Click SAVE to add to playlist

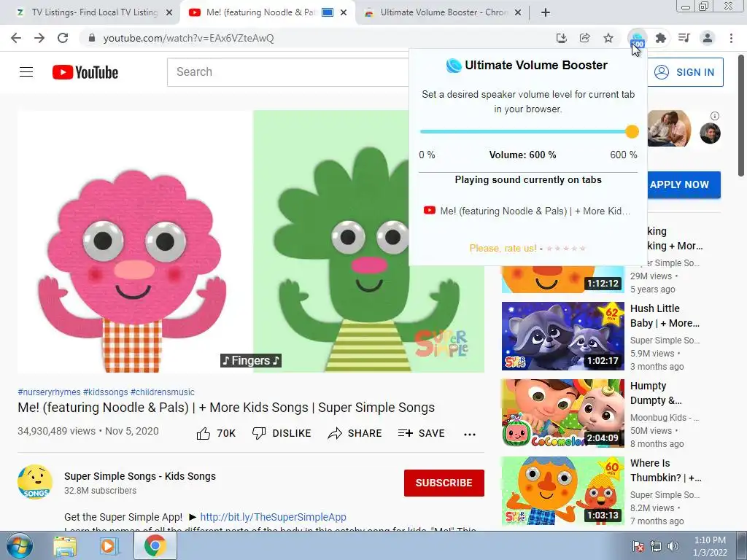(422, 433)
